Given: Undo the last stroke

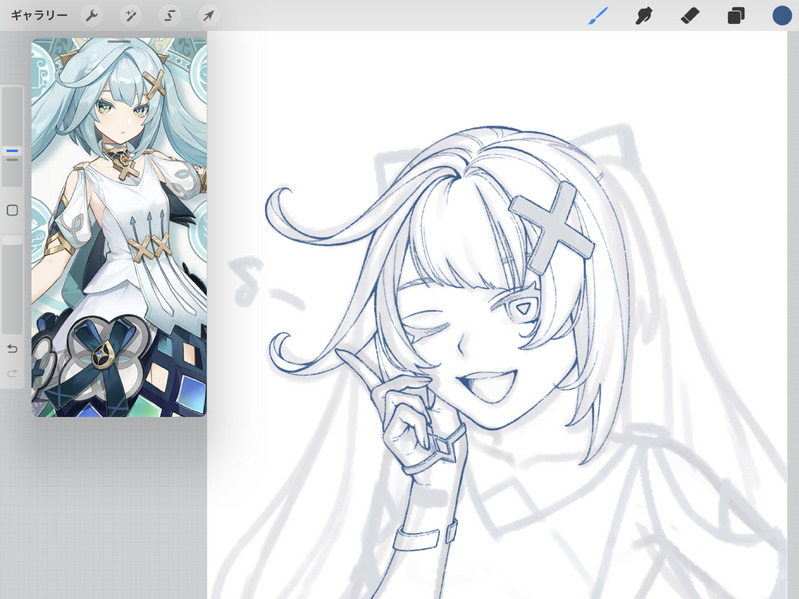Looking at the screenshot, I should pyautogui.click(x=12, y=349).
